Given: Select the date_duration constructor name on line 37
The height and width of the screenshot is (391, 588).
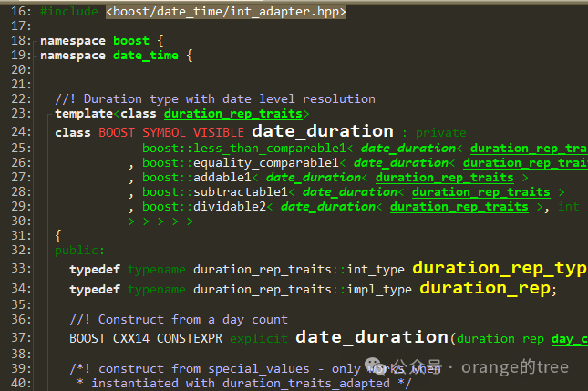Looking at the screenshot, I should click(372, 337).
